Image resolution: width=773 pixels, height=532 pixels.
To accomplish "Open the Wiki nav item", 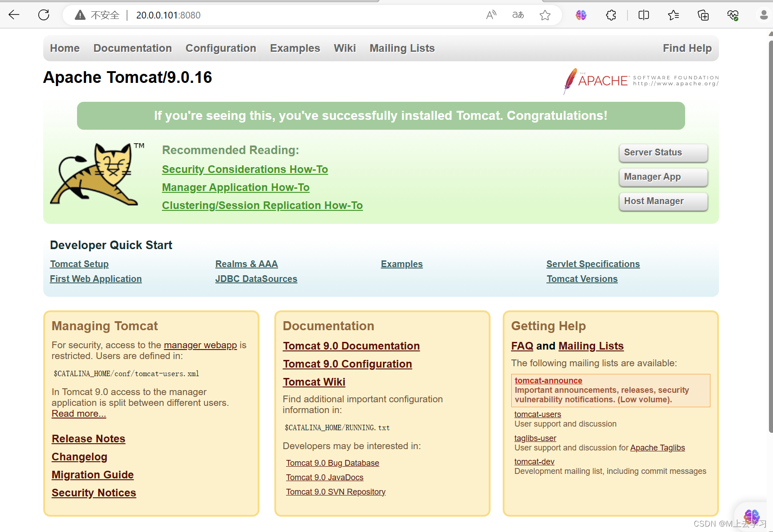I will coord(345,48).
